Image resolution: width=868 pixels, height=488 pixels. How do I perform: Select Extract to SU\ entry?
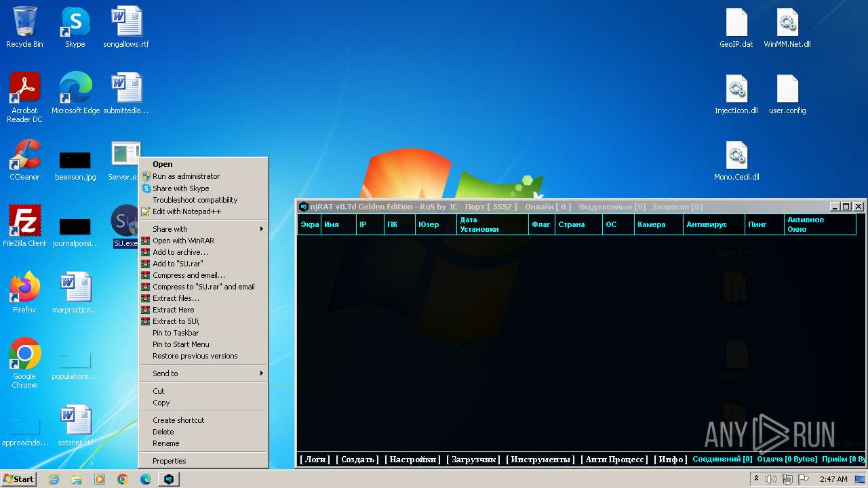point(203,321)
